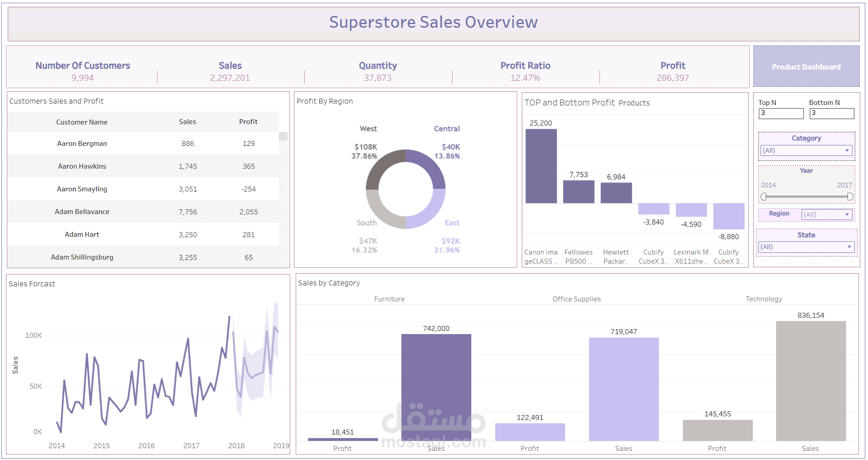
Task: Click the Top N input field
Action: tap(781, 113)
